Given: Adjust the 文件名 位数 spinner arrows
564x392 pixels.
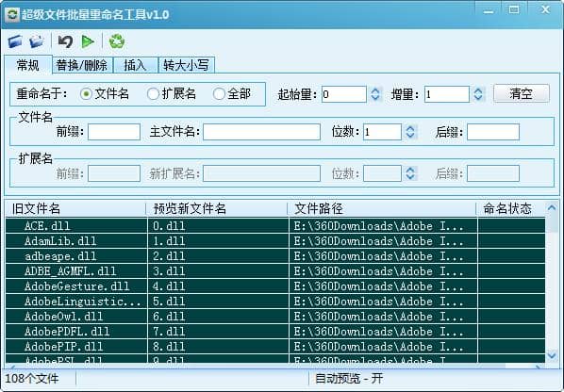Looking at the screenshot, I should 410,132.
